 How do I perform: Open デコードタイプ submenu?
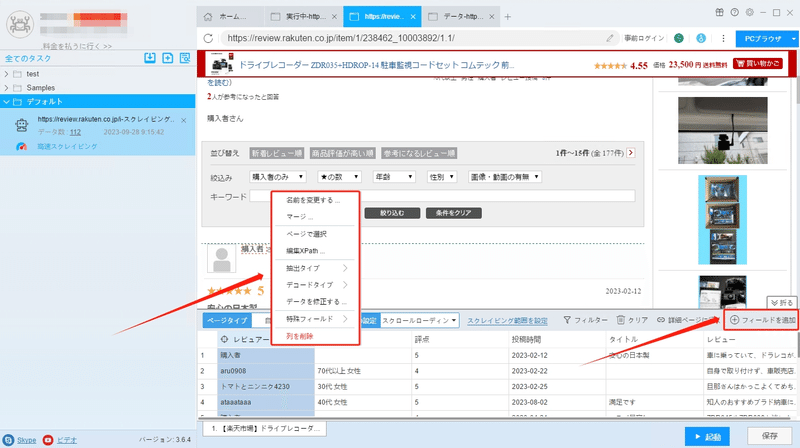(316, 285)
